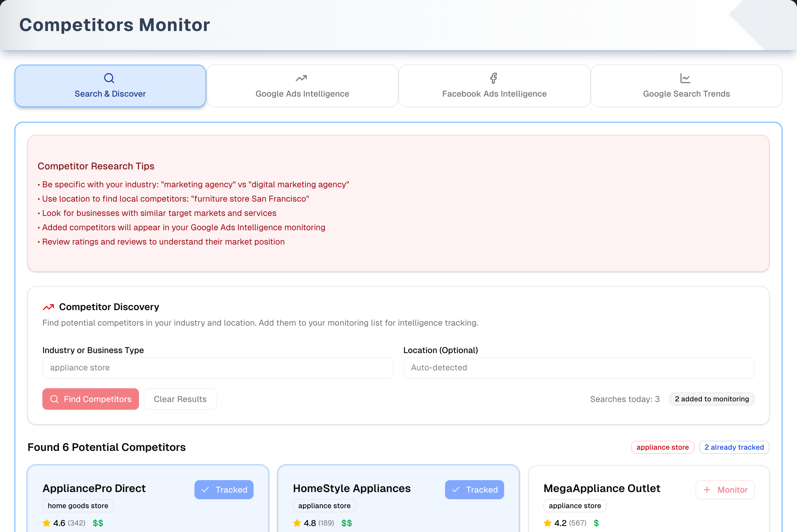Click the 'Competitor Research Tips' heading
Image resolution: width=797 pixels, height=532 pixels.
96,166
